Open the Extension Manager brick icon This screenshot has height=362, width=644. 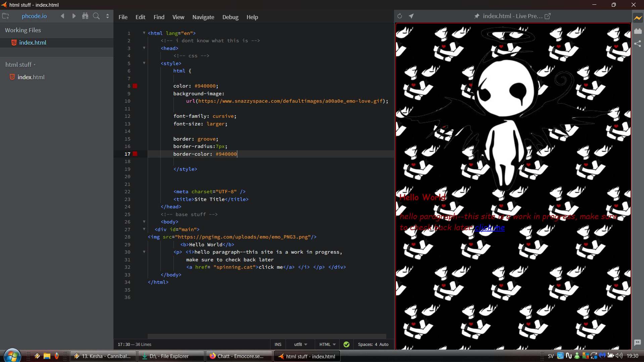(x=638, y=31)
